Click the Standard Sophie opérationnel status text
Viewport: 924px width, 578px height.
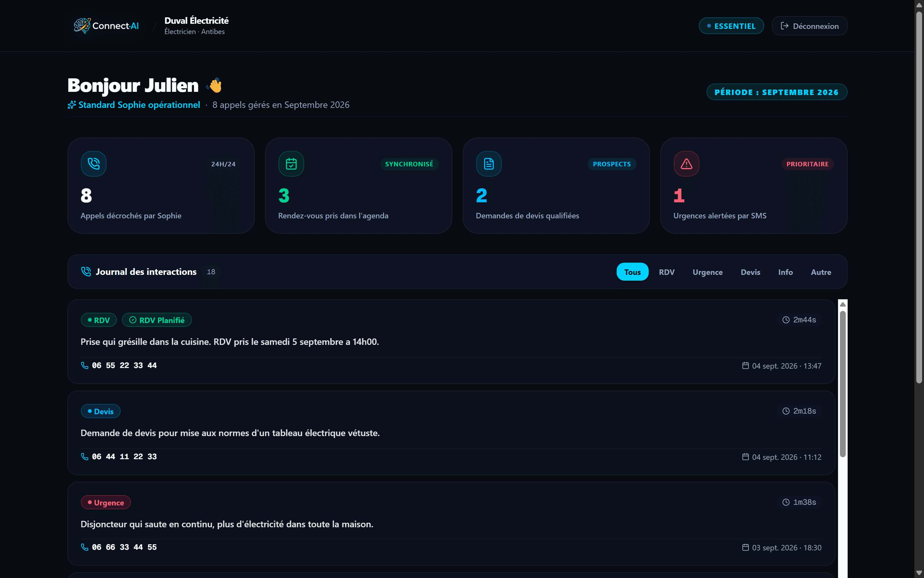pos(139,105)
